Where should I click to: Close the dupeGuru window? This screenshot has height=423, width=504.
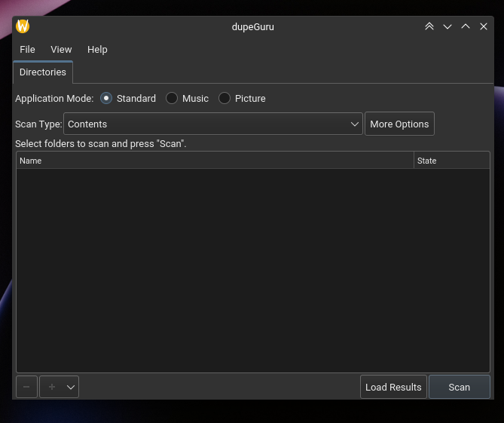[484, 26]
